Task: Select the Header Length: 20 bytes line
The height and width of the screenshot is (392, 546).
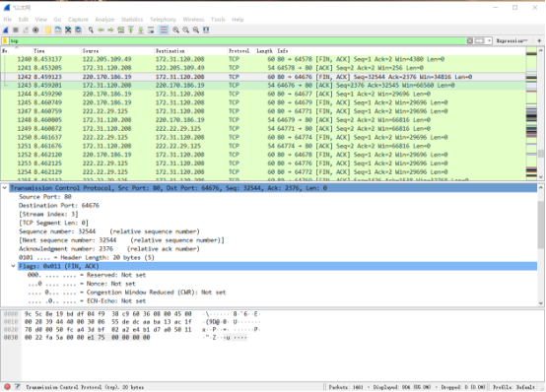Action: click(x=87, y=258)
